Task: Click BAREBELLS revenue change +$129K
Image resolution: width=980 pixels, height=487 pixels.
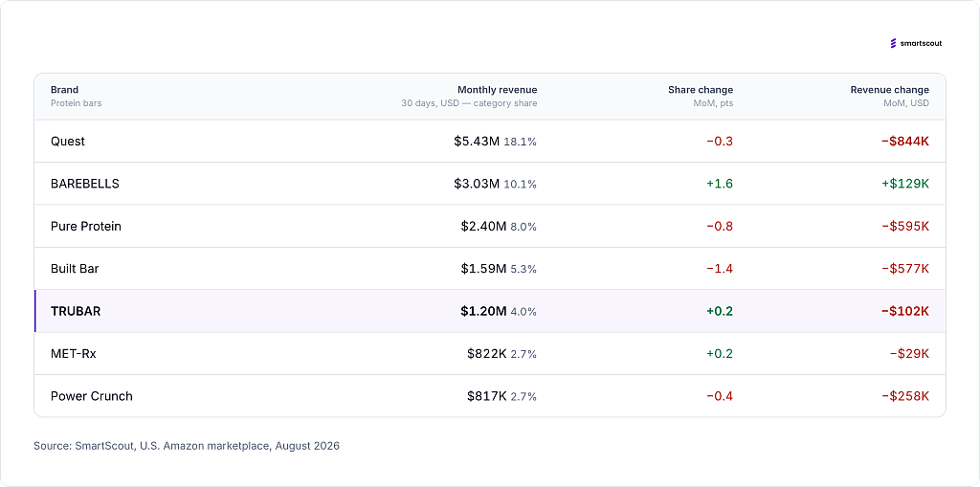Action: tap(905, 184)
